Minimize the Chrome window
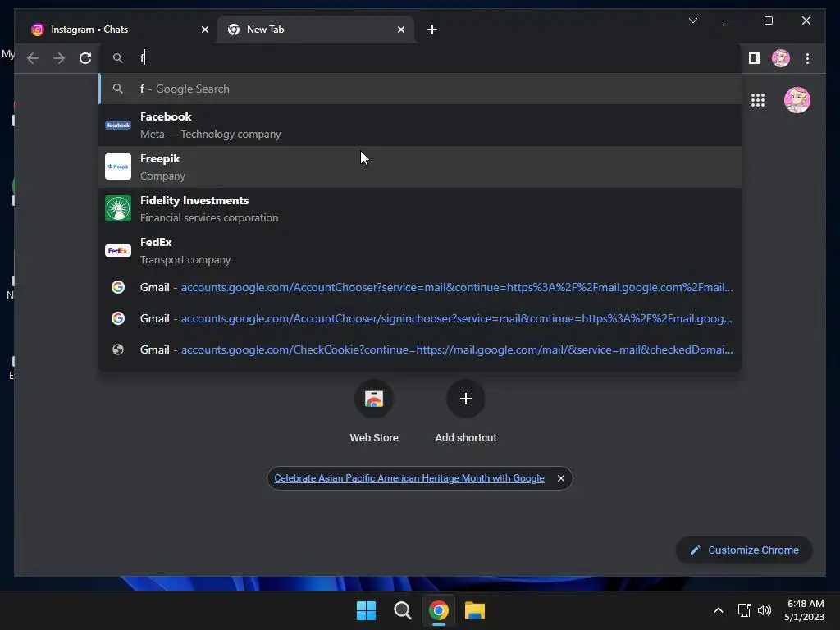Screen dimensions: 840x630 click(731, 21)
